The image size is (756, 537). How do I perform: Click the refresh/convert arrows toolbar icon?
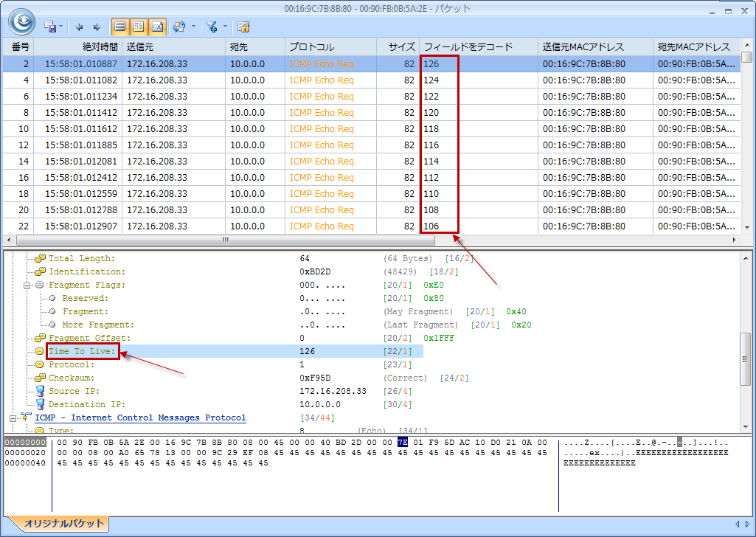[x=178, y=27]
